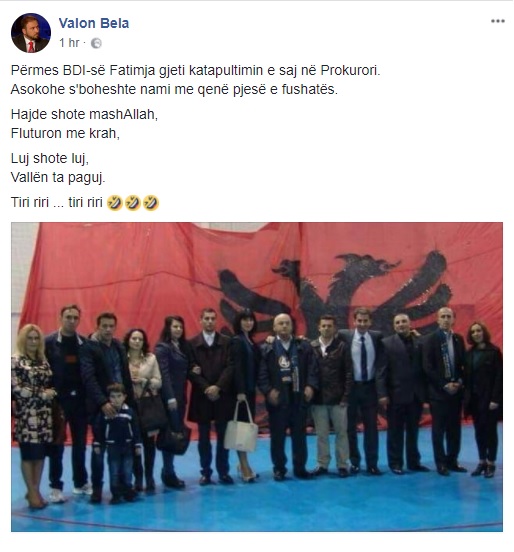The image size is (514, 552).
Task: Click the first laughing emoji
Action: [114, 203]
